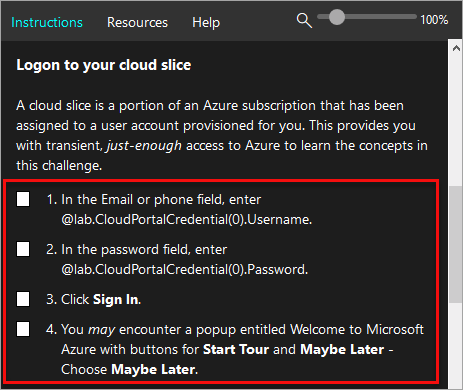Tick the Click Sign In checkbox
Screen dimensions: 463x390
pos(23,299)
